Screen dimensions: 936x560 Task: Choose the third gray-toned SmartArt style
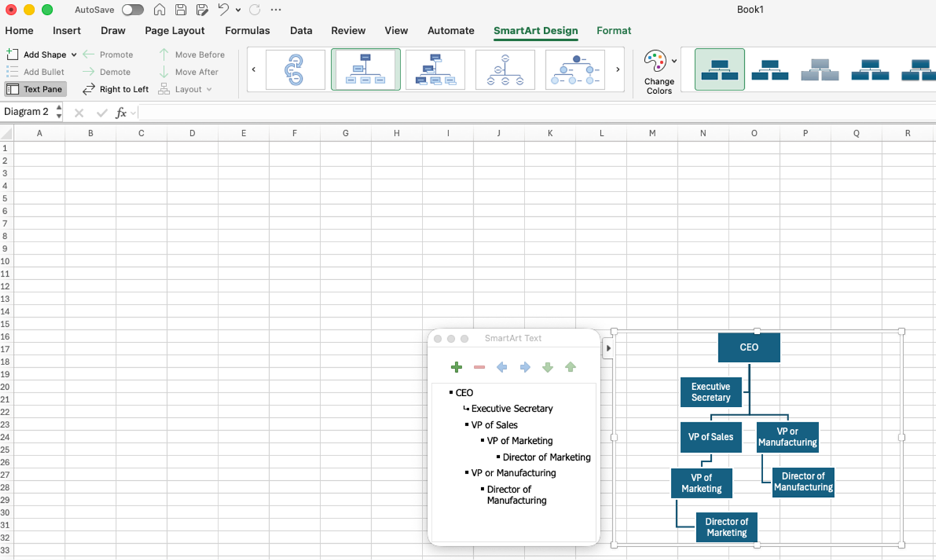click(x=820, y=70)
